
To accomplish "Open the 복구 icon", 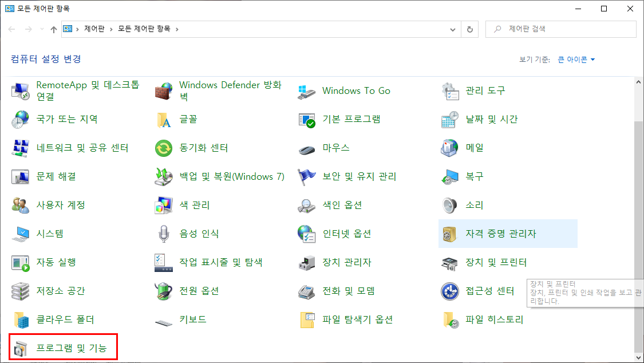I will tap(450, 176).
